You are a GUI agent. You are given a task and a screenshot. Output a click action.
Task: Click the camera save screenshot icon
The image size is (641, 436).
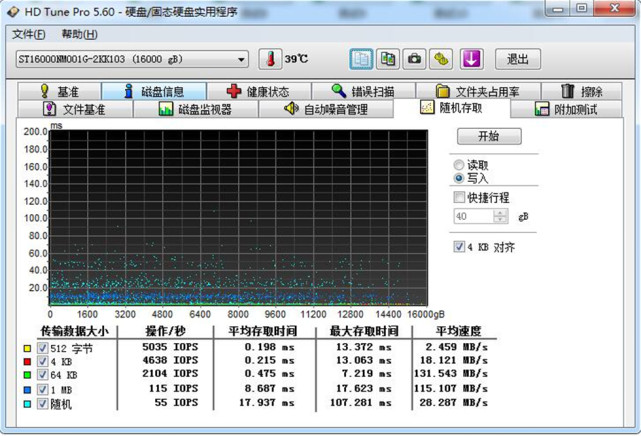pos(414,59)
